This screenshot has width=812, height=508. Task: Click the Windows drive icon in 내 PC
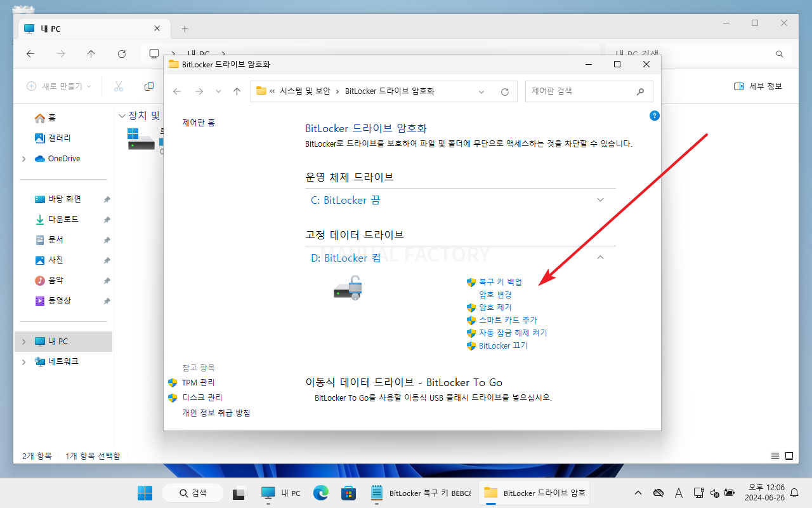tap(140, 138)
